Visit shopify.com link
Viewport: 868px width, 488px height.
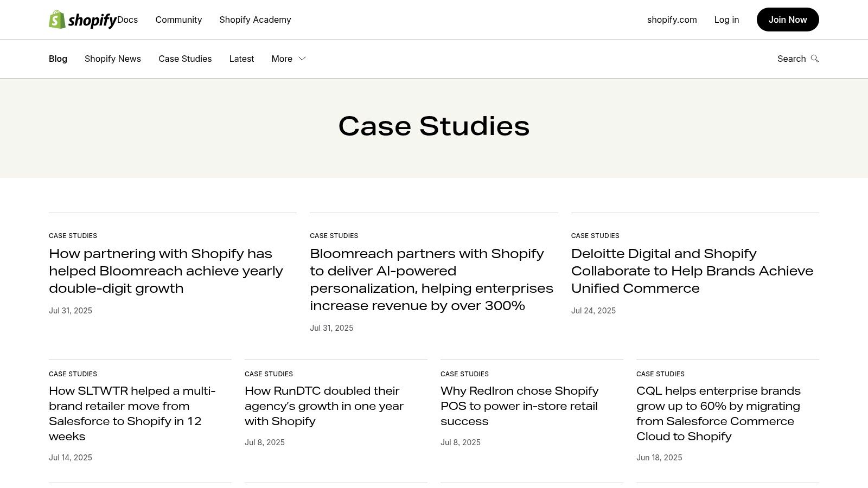[672, 20]
